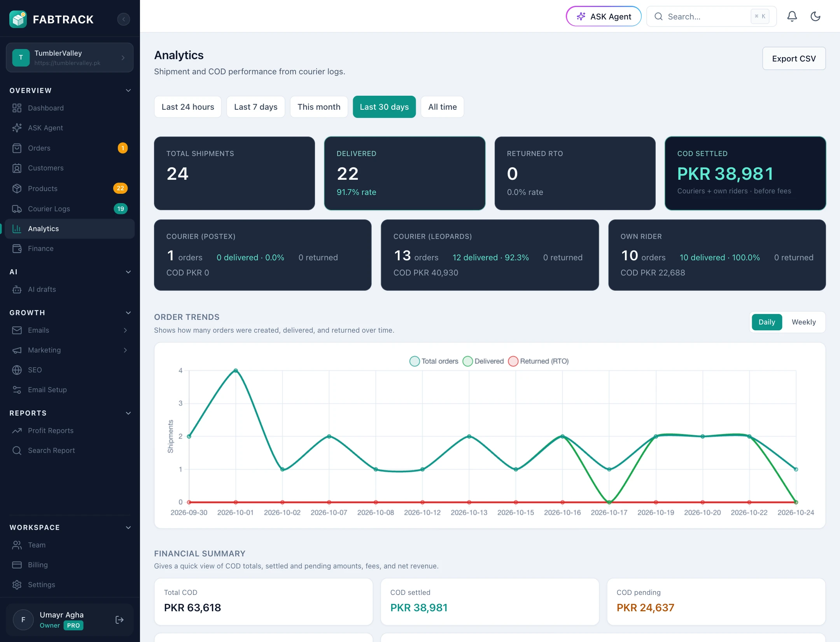Click the Settings gear icon

[17, 584]
